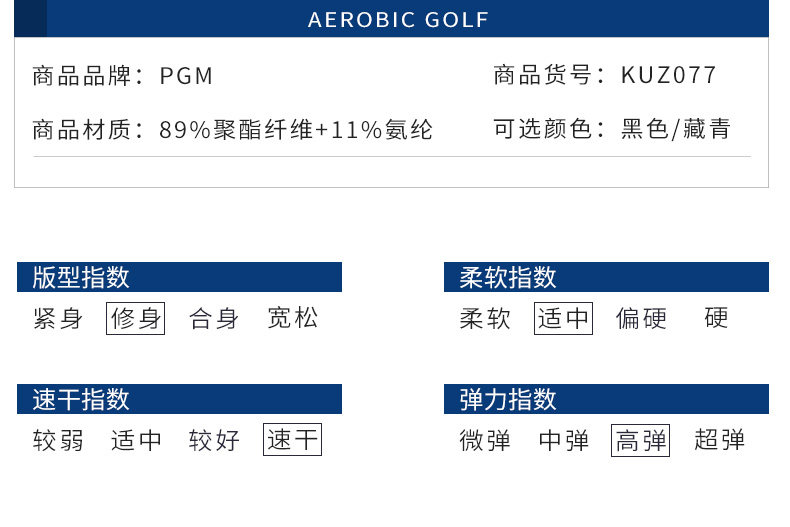Click the 89%聚酯纤维+11%氨纶 material text

coord(296,129)
